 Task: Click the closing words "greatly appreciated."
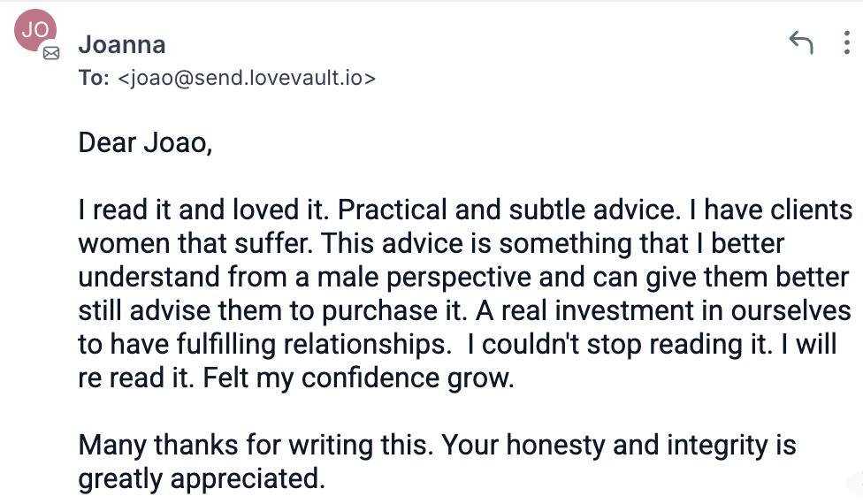point(202,477)
